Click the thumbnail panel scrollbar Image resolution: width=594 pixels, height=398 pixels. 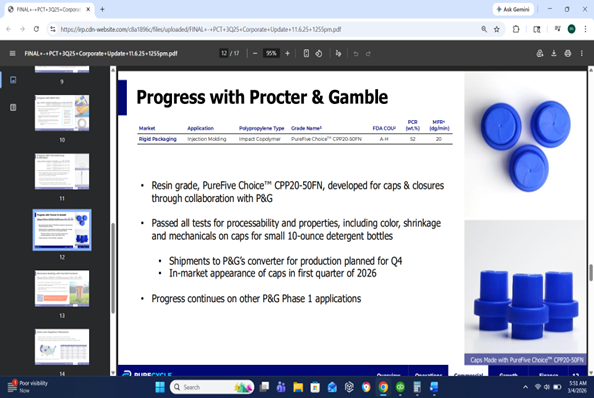tap(113, 268)
